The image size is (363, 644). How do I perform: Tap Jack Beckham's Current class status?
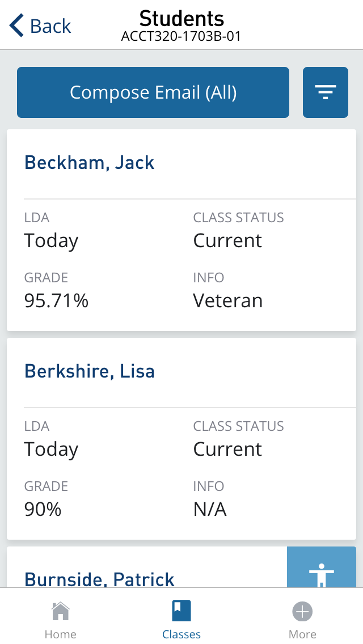[x=228, y=240]
